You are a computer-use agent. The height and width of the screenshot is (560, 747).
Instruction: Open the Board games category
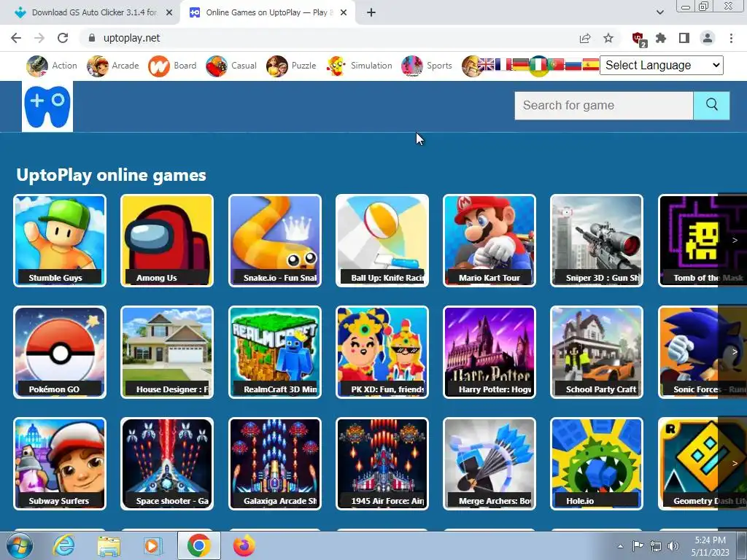(x=172, y=66)
